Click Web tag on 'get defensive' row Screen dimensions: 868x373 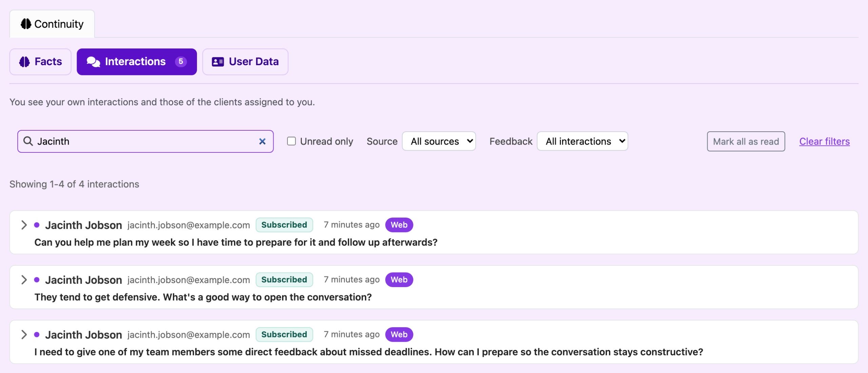point(399,280)
